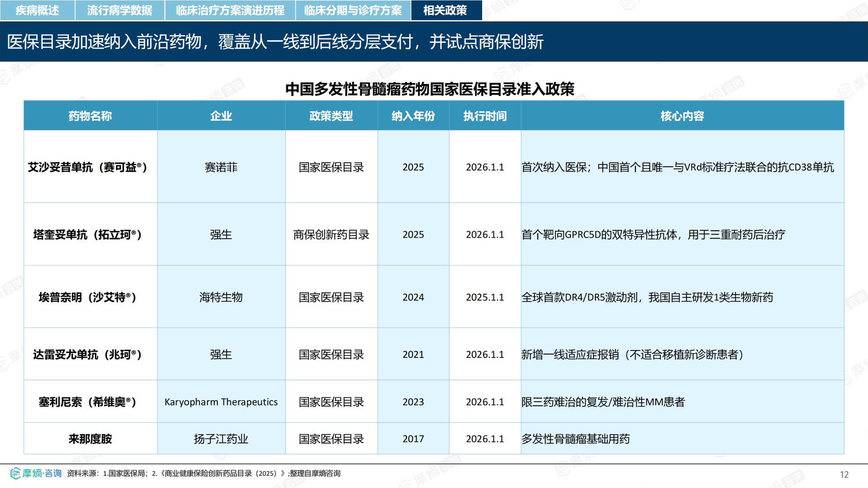The image size is (868, 488).
Task: Click the 2021 inclusion year cell
Action: pyautogui.click(x=413, y=354)
